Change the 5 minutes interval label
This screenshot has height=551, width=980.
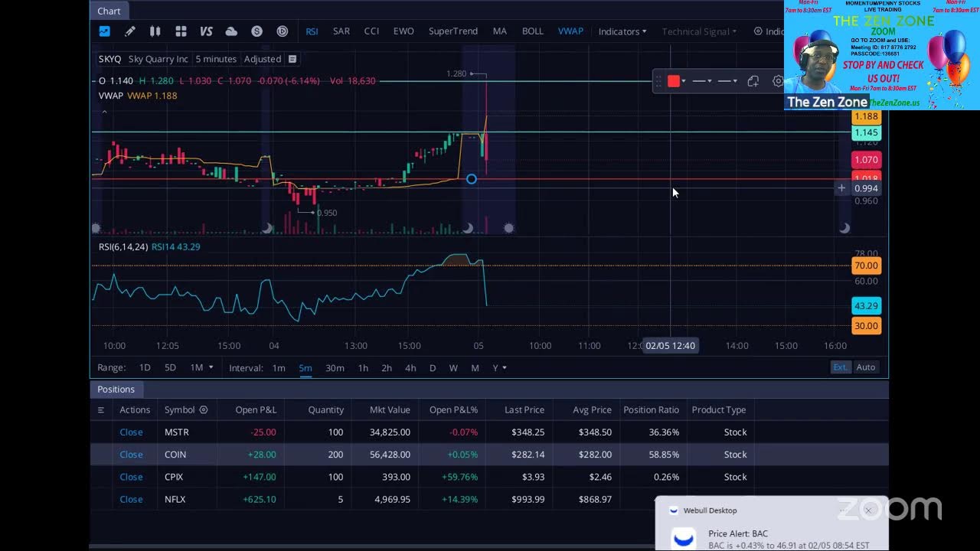(216, 59)
